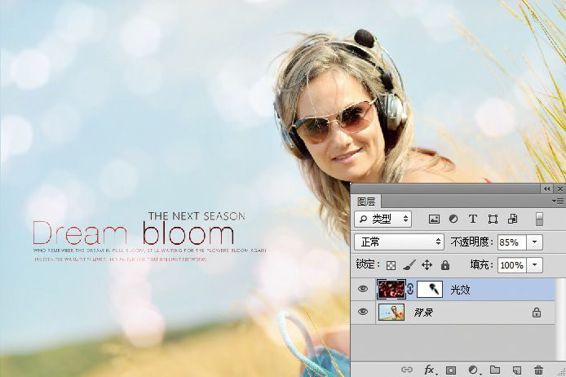Toggle lock all padlock icon
The width and height of the screenshot is (566, 377).
[x=445, y=265]
